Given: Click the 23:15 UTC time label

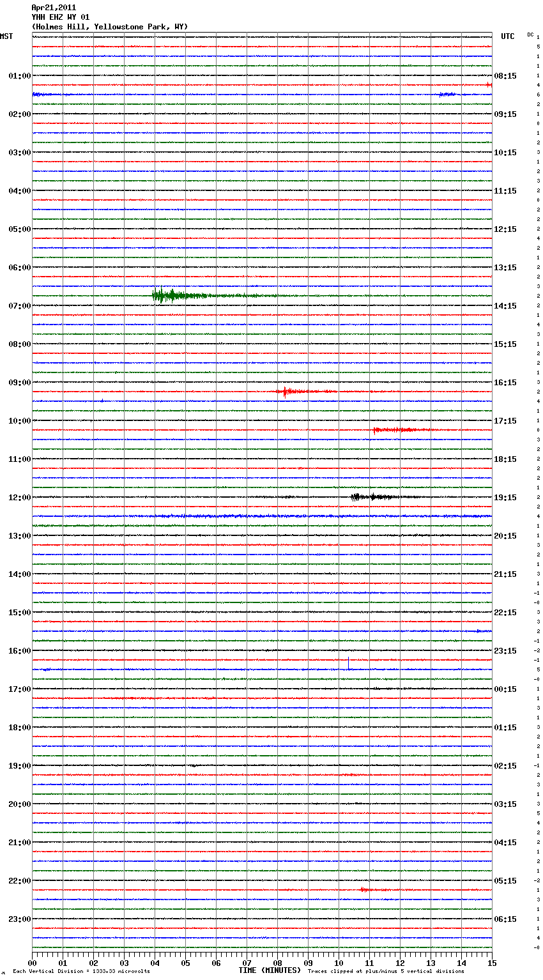Looking at the screenshot, I should click(505, 651).
